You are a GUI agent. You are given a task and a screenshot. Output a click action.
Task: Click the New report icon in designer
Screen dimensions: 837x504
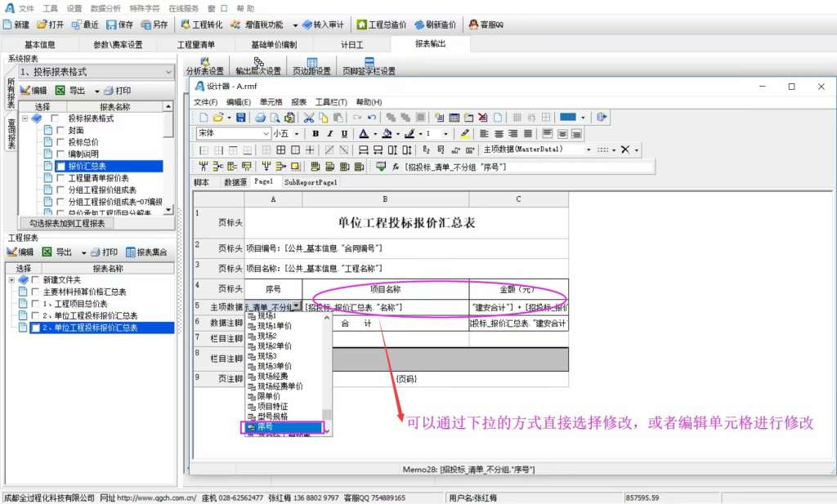click(204, 118)
